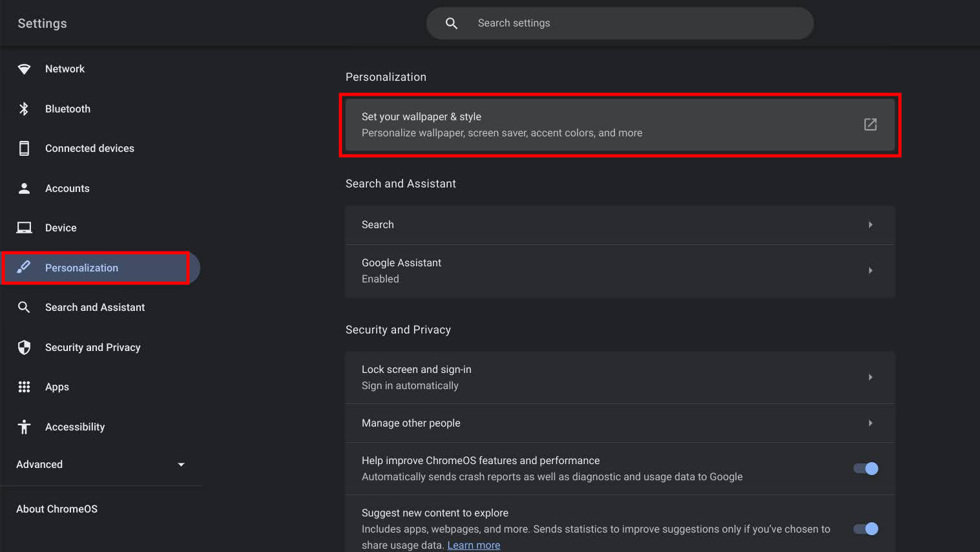This screenshot has width=980, height=552.
Task: Click the Network wifi icon in sidebar
Action: tap(24, 69)
